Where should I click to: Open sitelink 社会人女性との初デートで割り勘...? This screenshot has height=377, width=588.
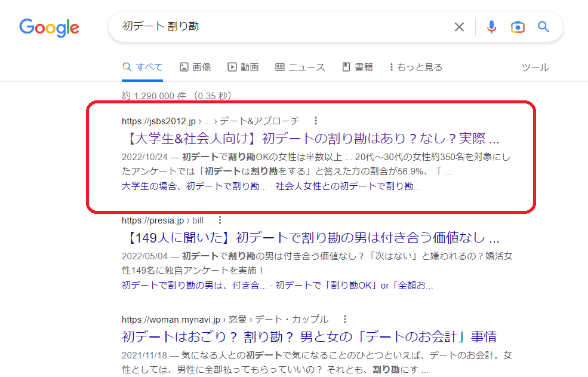348,186
